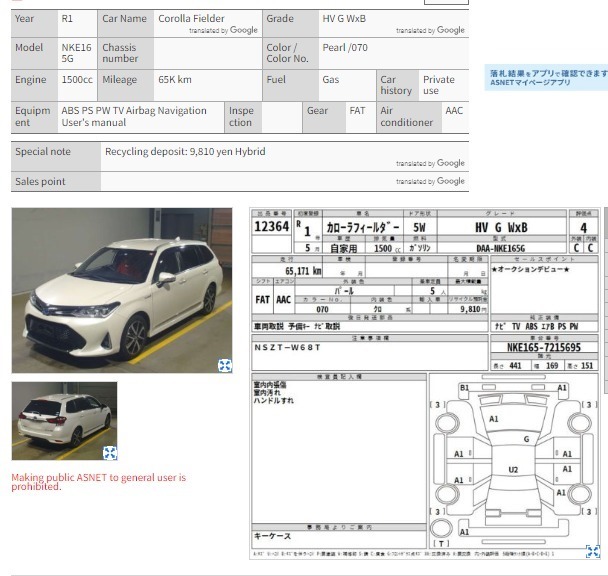Select the HV G WxB grade value

click(x=345, y=19)
